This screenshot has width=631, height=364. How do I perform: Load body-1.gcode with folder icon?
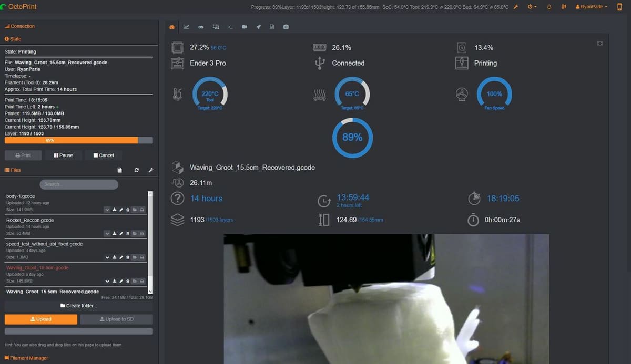(135, 210)
